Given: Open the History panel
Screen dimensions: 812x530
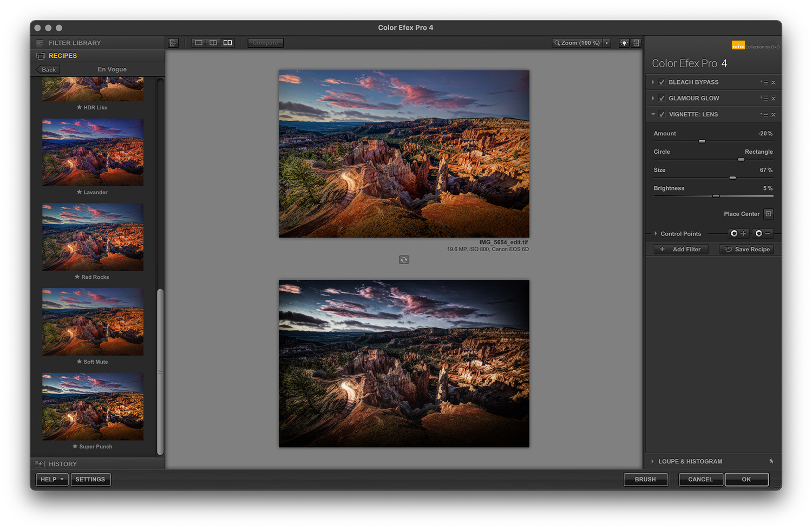Looking at the screenshot, I should click(x=97, y=464).
